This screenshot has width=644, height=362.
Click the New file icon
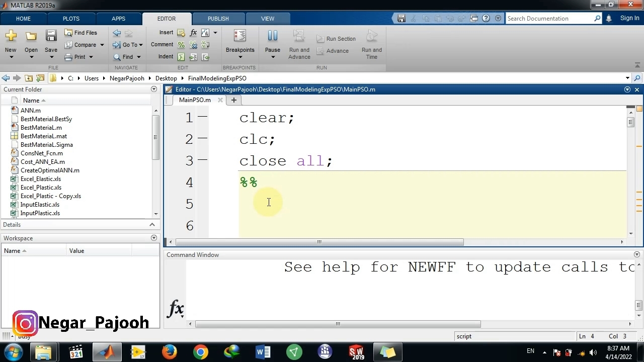11,36
